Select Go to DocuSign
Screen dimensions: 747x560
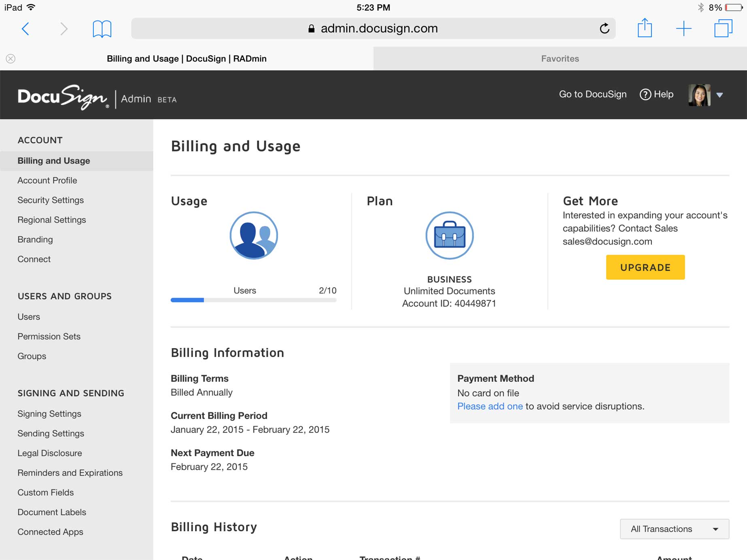[592, 94]
